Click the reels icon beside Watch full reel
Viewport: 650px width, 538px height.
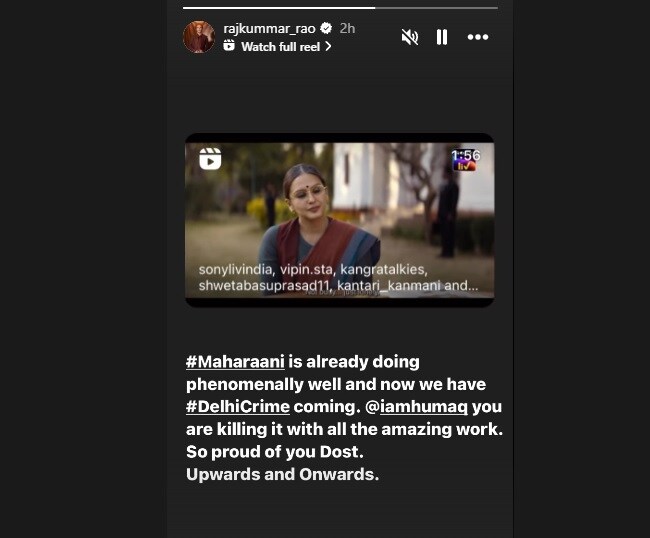click(x=229, y=45)
